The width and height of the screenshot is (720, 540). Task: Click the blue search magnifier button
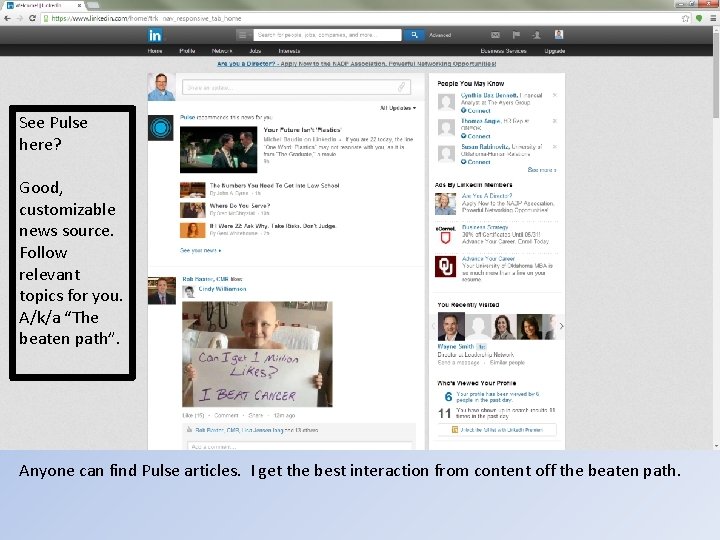[414, 35]
